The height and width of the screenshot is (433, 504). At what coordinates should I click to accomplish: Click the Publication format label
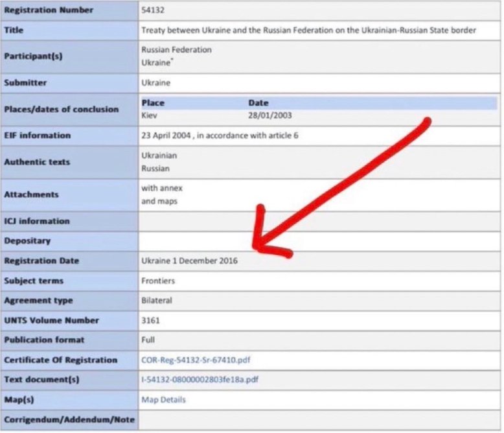click(44, 340)
